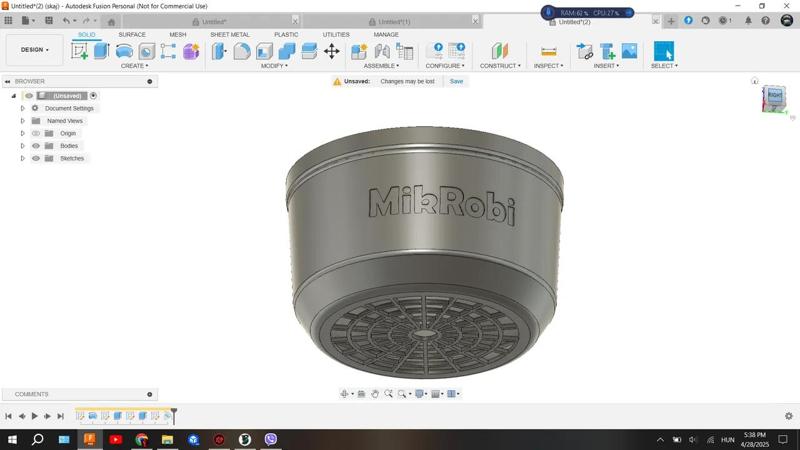800x450 pixels.
Task: Select the Fillet tool
Action: 242,51
